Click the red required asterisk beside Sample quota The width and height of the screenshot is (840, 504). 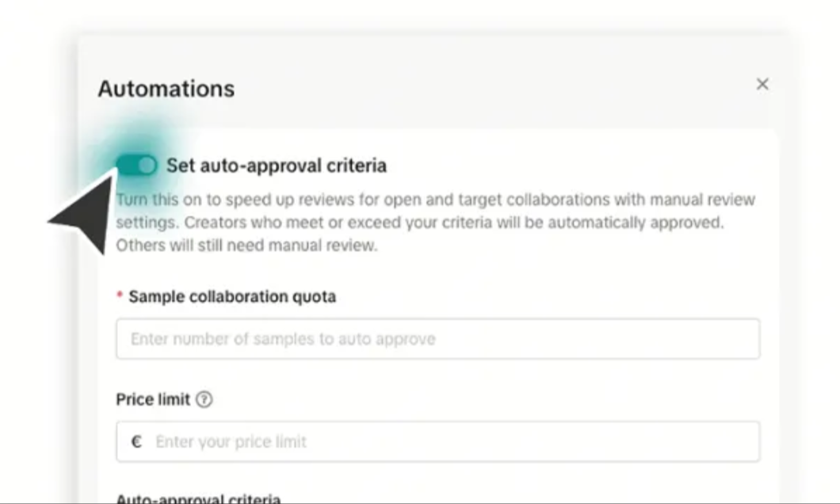(120, 296)
